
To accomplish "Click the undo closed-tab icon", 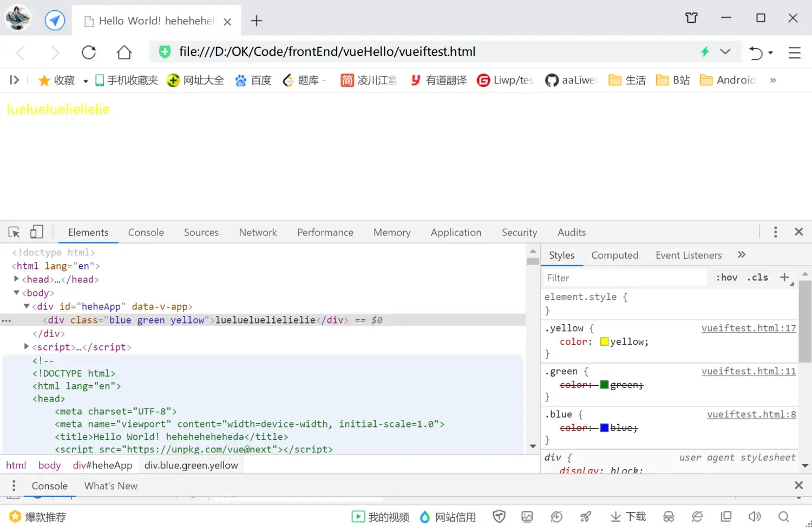I will [756, 52].
